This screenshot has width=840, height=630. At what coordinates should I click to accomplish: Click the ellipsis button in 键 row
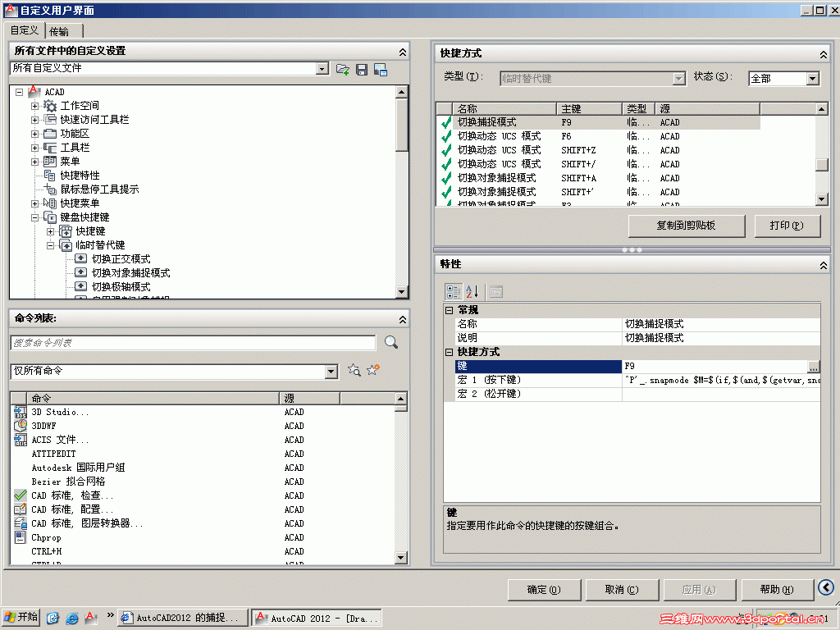pos(813,367)
